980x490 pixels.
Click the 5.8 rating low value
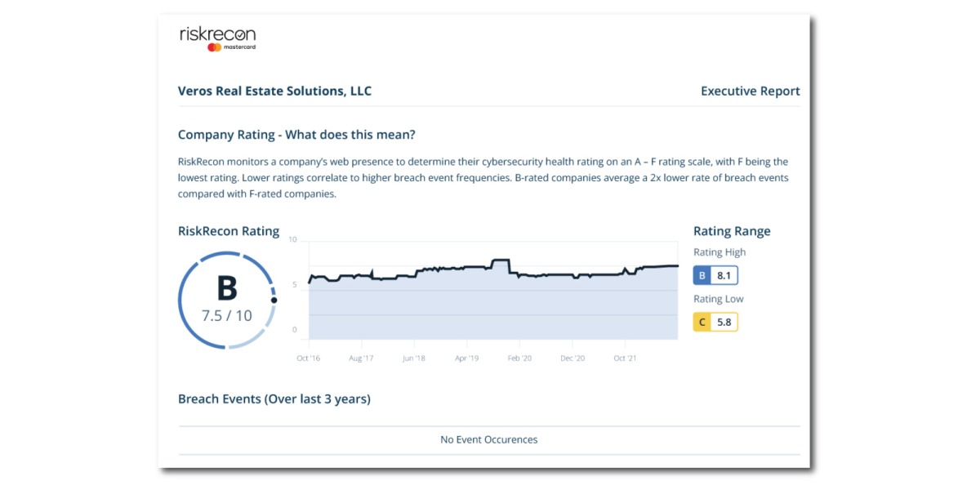point(724,323)
